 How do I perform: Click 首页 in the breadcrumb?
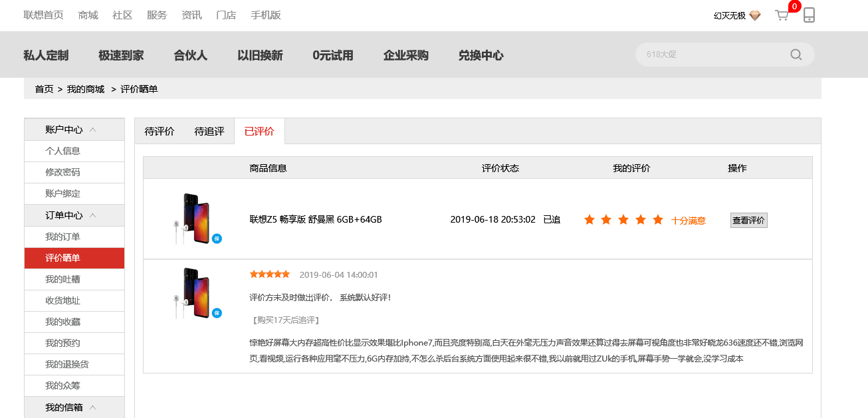pyautogui.click(x=44, y=89)
